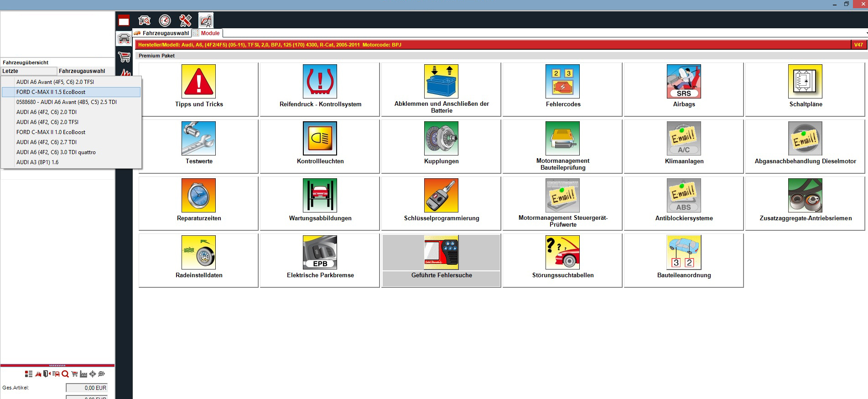Image resolution: width=868 pixels, height=399 pixels.
Task: Click the list view icon in bottom toolbar
Action: tap(29, 374)
